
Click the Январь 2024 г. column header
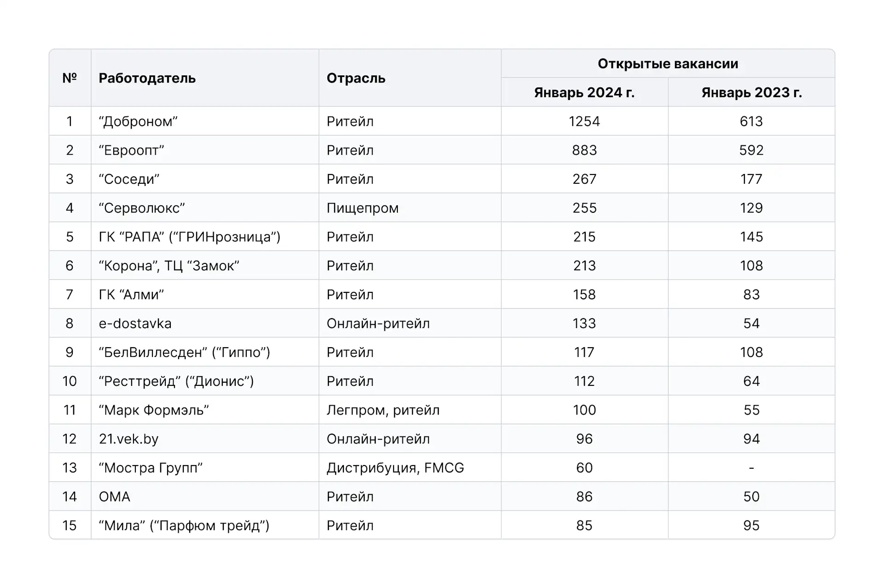[x=584, y=93]
